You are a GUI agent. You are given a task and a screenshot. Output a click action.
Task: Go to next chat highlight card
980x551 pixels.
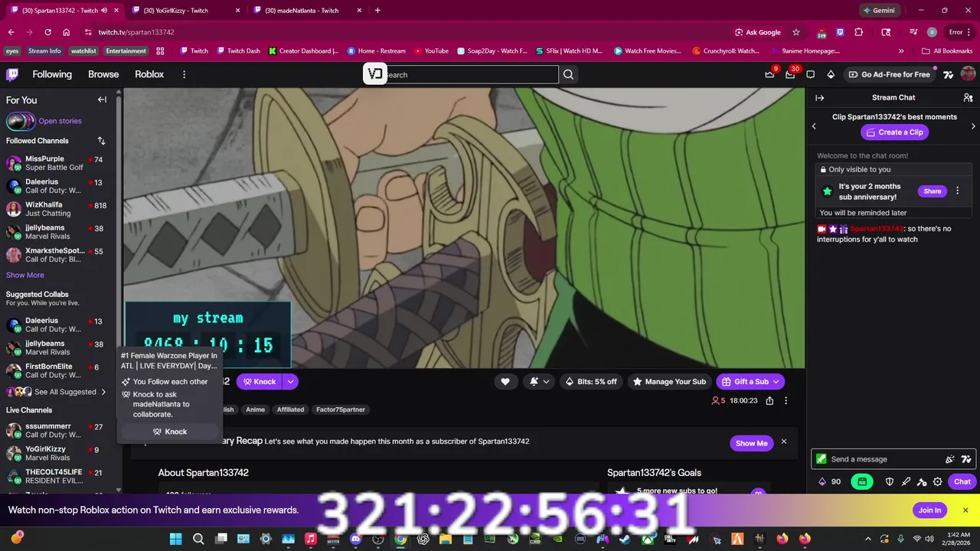(x=973, y=126)
